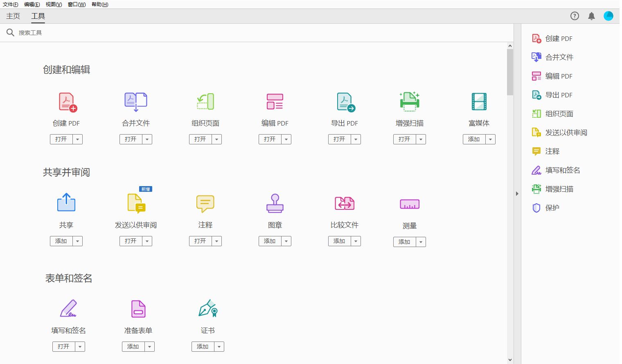Open the 视图 menu
Screen dimensions: 622x364
[53, 4]
